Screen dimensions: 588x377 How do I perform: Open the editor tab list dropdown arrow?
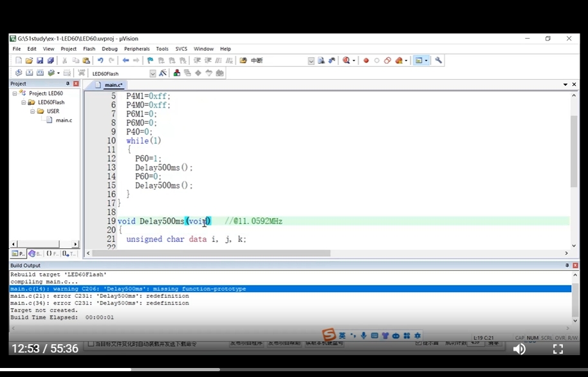565,85
